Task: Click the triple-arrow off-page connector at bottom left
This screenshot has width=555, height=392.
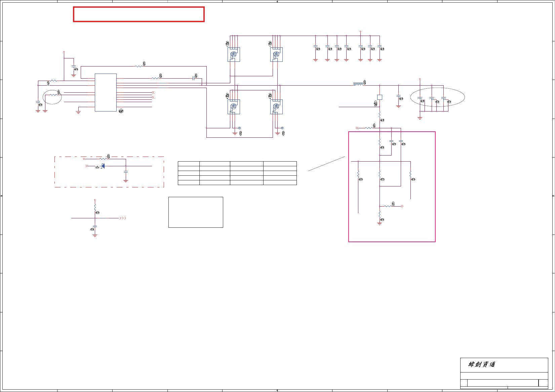Action: (x=123, y=218)
